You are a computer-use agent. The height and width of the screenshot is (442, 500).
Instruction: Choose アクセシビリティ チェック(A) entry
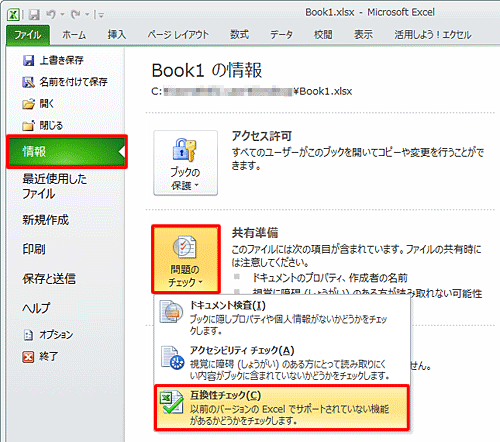click(282, 363)
